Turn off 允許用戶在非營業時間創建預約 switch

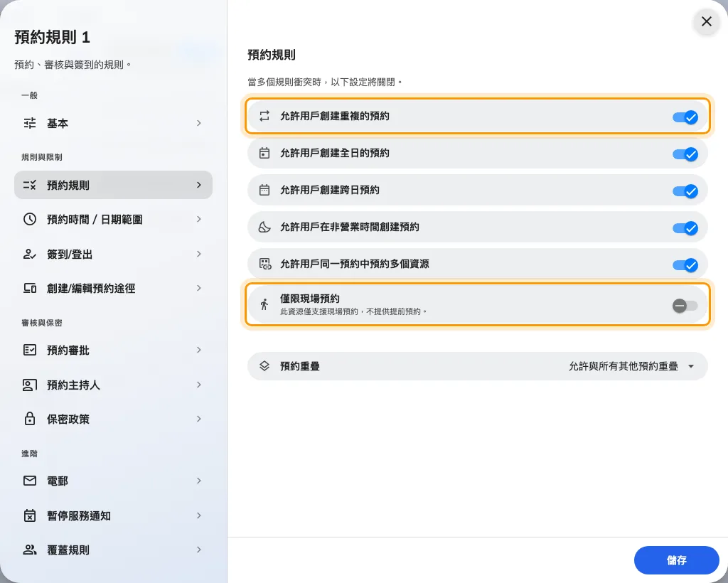(685, 228)
